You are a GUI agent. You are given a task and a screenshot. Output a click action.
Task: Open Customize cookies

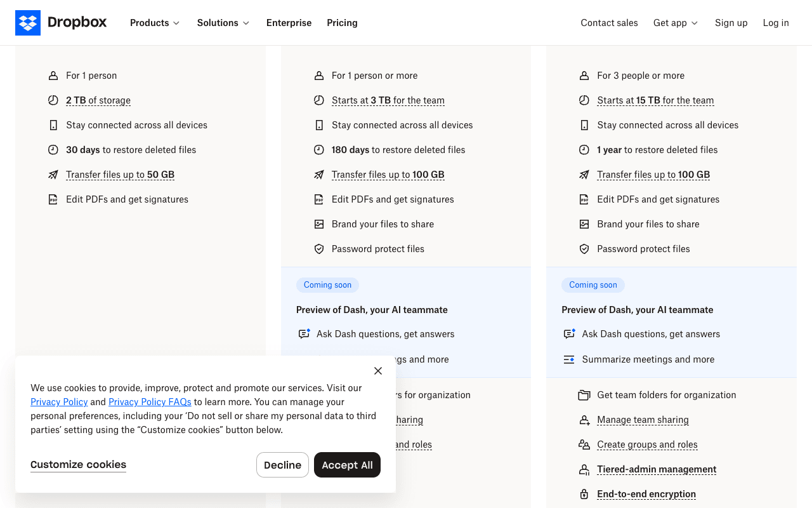point(78,465)
